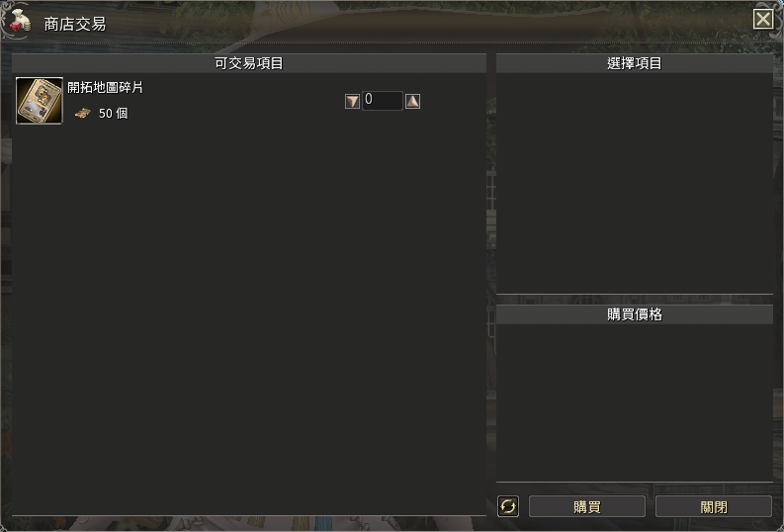The height and width of the screenshot is (532, 784).
Task: Click the 商店交易 window title text
Action: [75, 24]
